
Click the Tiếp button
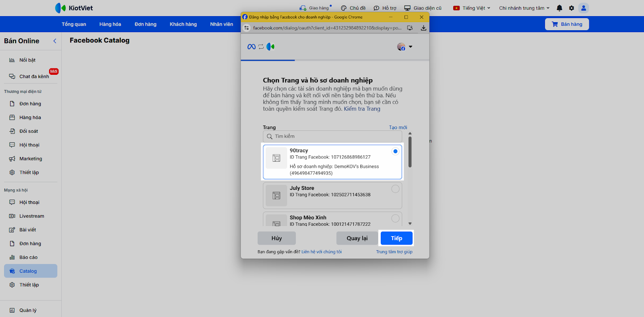pyautogui.click(x=396, y=238)
